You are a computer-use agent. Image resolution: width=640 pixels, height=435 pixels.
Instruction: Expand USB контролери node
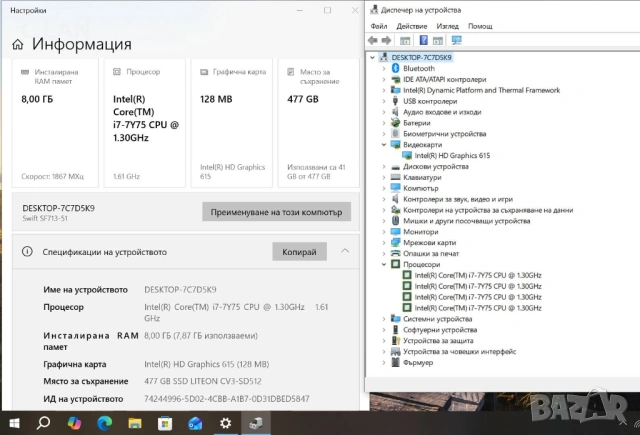(x=384, y=101)
